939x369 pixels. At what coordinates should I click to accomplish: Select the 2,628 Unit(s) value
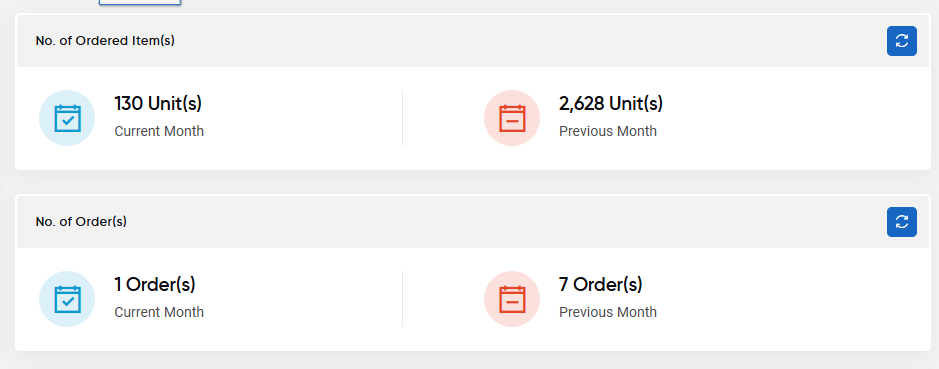point(611,104)
